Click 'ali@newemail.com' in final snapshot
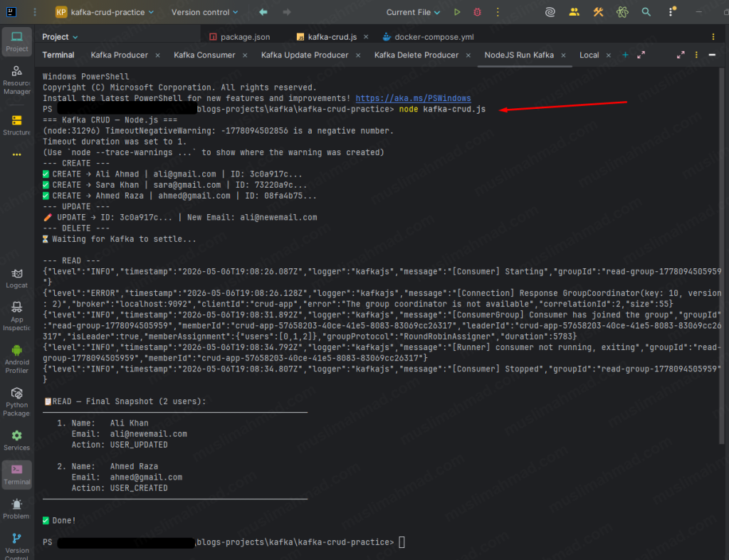The height and width of the screenshot is (560, 729). tap(148, 433)
